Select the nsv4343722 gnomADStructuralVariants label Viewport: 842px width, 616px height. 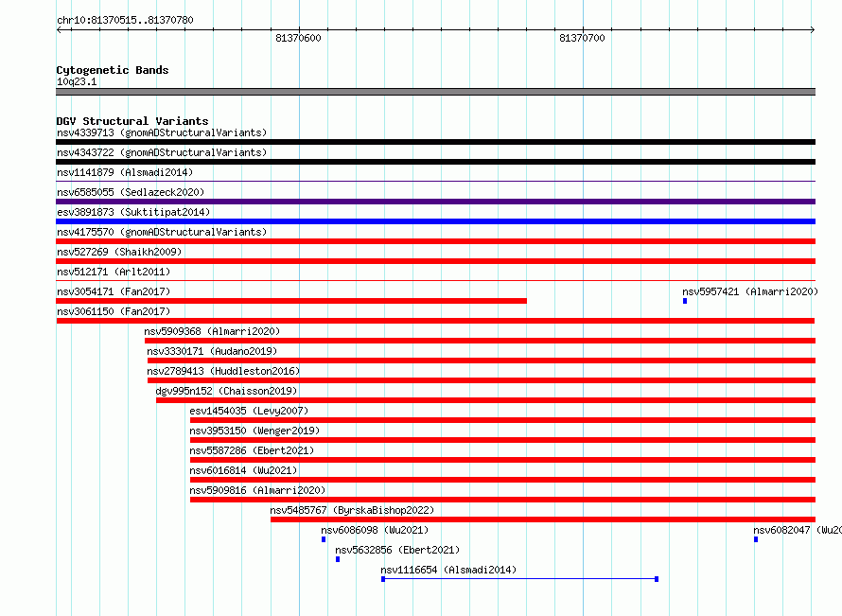click(162, 152)
